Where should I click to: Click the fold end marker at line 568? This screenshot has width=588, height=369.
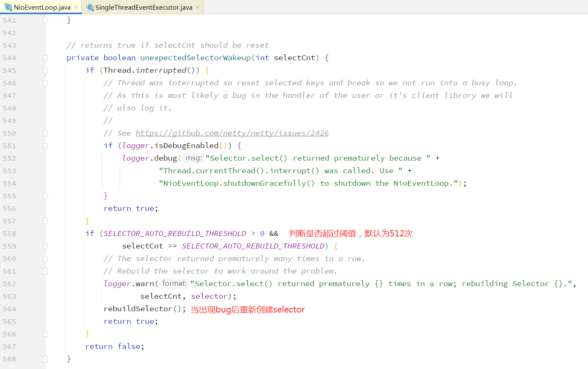click(x=45, y=359)
